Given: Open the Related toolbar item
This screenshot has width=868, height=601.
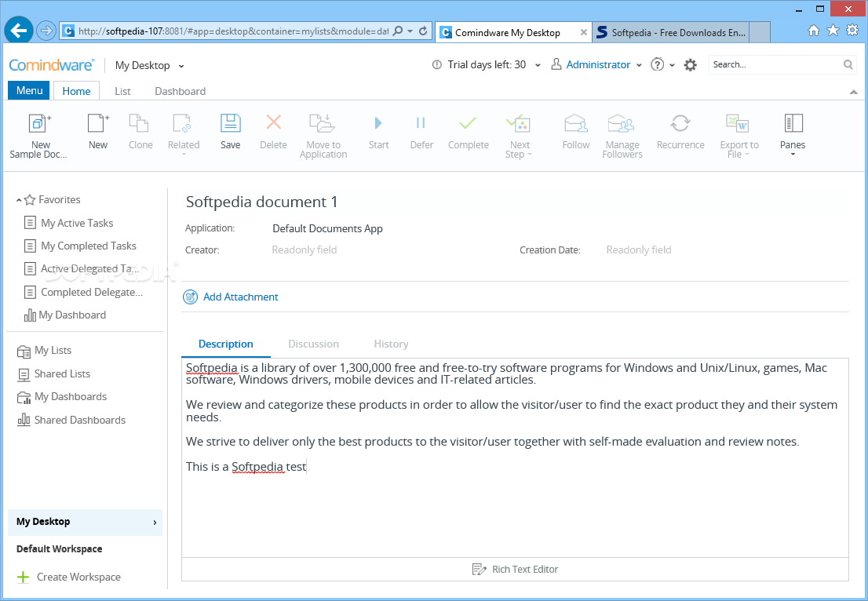Looking at the screenshot, I should (x=183, y=123).
